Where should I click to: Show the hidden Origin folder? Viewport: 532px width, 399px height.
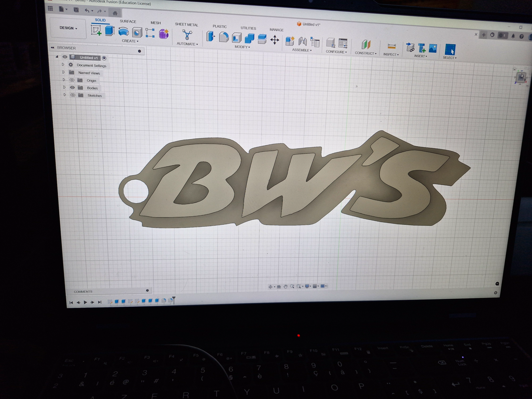(x=72, y=80)
